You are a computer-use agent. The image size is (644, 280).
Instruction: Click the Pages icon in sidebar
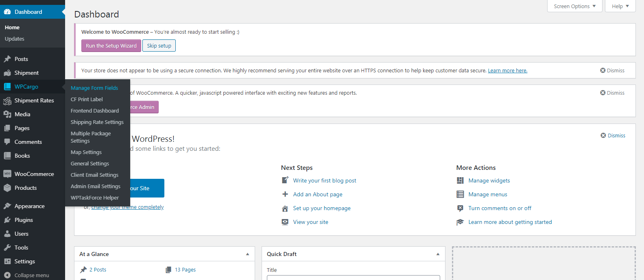7,128
